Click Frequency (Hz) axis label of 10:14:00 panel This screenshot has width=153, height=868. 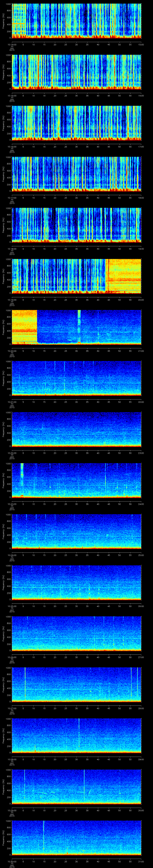click(x=3, y=21)
